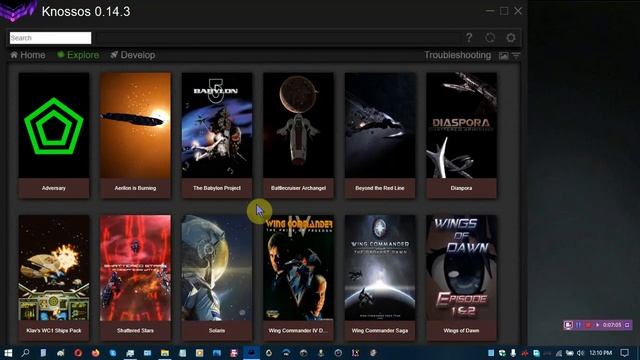Click the Solaris title label
640x360 pixels.
pyautogui.click(x=217, y=331)
